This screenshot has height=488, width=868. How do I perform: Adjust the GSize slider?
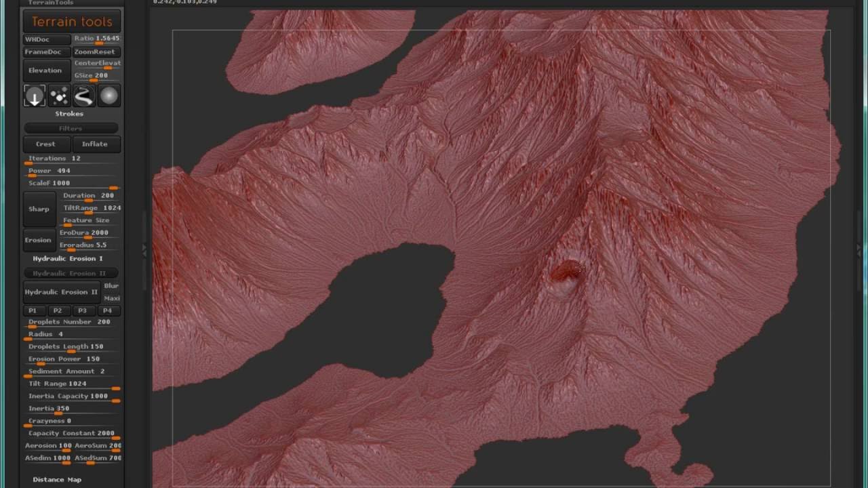click(97, 76)
